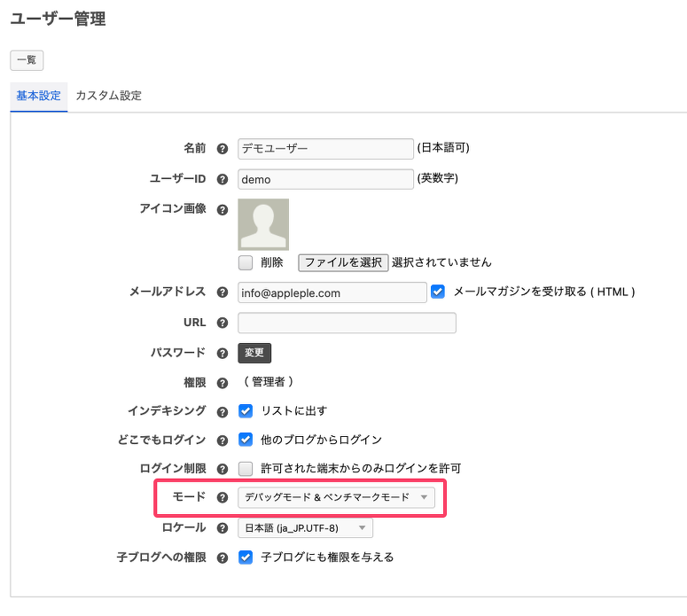The height and width of the screenshot is (616, 687).
Task: Select the 基本設定 tab
Action: click(x=39, y=96)
